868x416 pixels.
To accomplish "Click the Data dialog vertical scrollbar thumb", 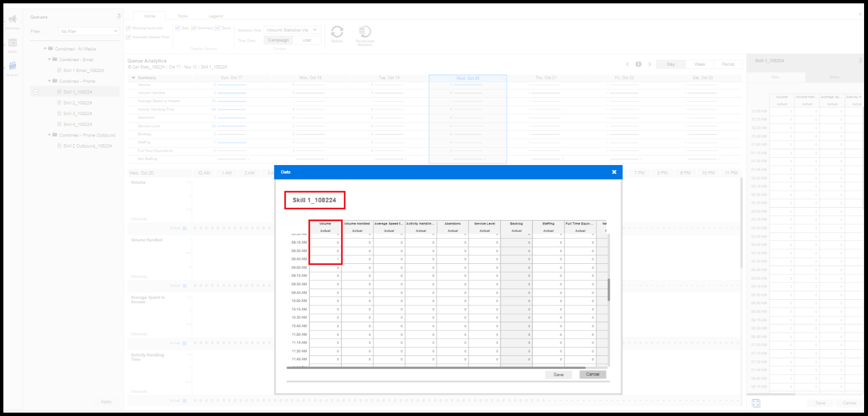I will [608, 290].
